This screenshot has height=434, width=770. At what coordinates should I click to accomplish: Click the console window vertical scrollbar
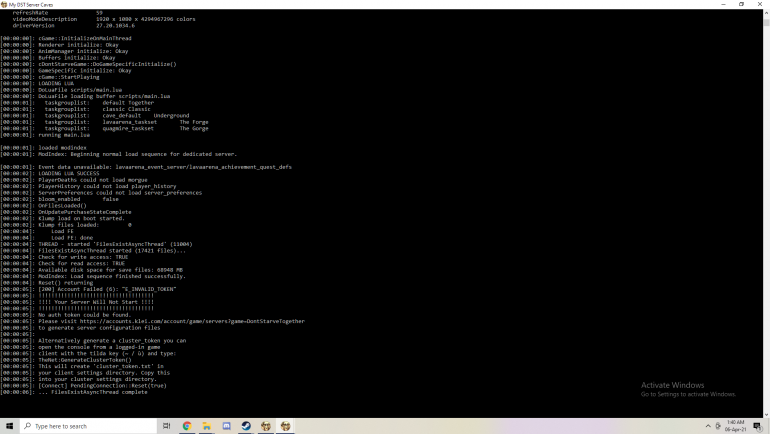(x=766, y=200)
